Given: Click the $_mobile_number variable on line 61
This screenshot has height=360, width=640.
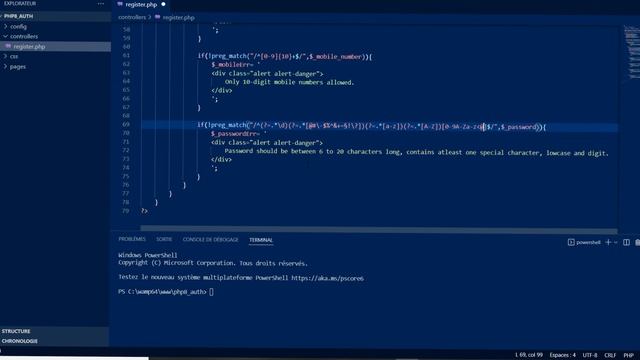Looking at the screenshot, I should point(336,57).
